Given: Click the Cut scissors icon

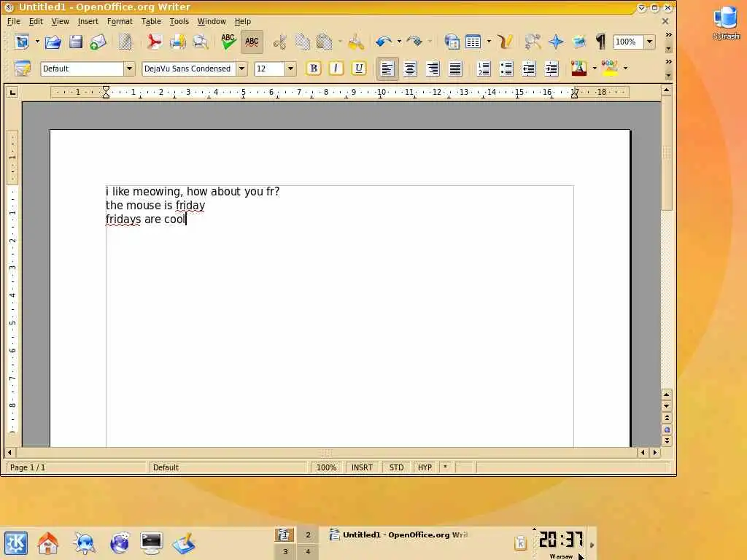Looking at the screenshot, I should point(279,42).
